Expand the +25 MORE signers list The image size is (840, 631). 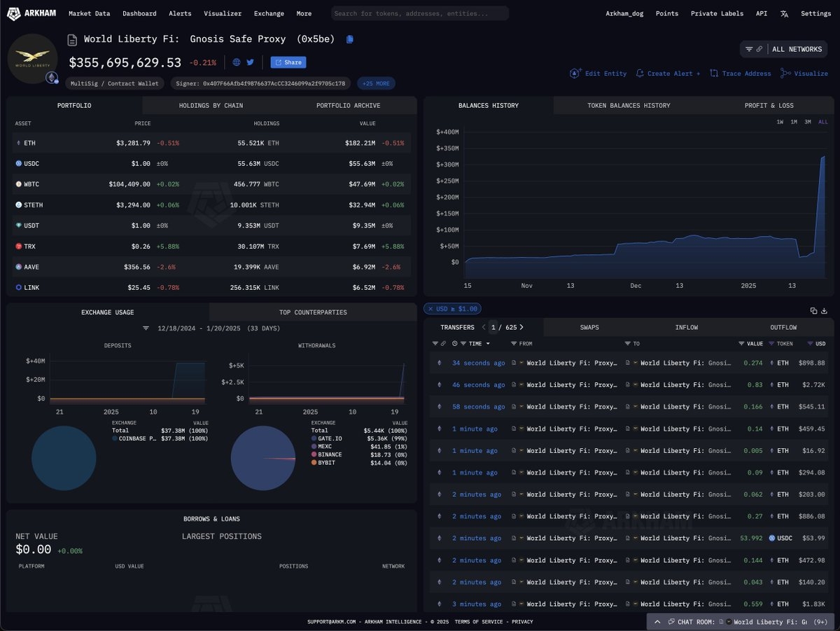point(376,83)
